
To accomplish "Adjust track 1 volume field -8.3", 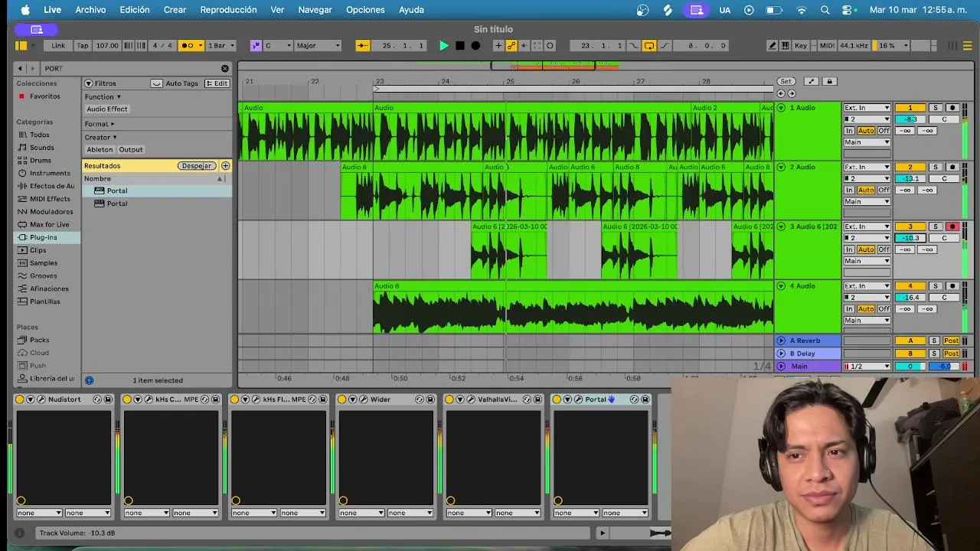I will (x=910, y=119).
